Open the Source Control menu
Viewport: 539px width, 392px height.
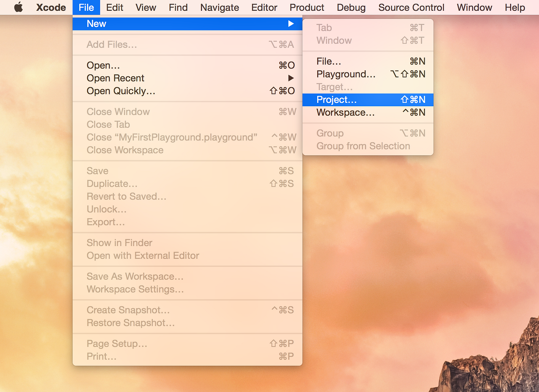pyautogui.click(x=411, y=7)
